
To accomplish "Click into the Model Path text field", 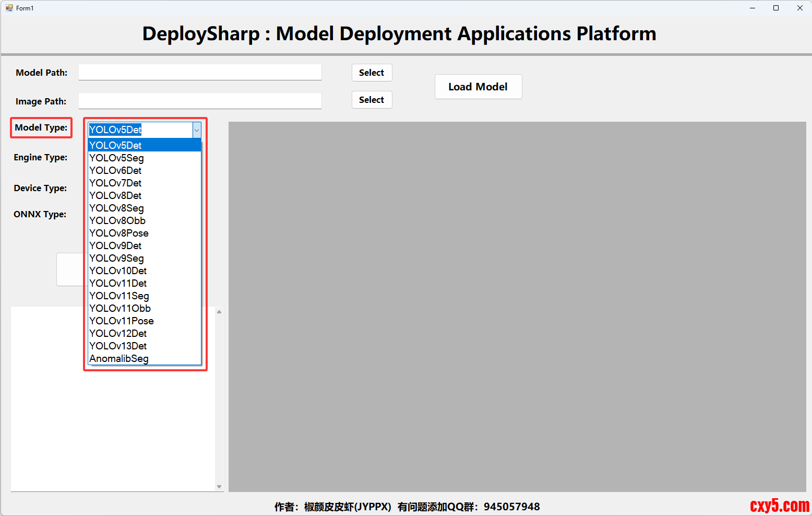I will pos(200,72).
